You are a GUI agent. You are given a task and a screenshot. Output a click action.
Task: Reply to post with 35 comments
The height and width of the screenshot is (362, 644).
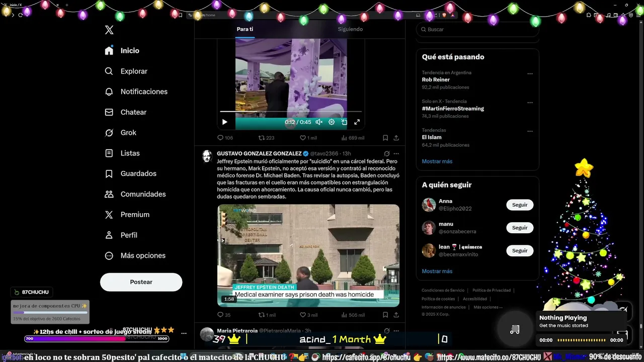pyautogui.click(x=224, y=315)
